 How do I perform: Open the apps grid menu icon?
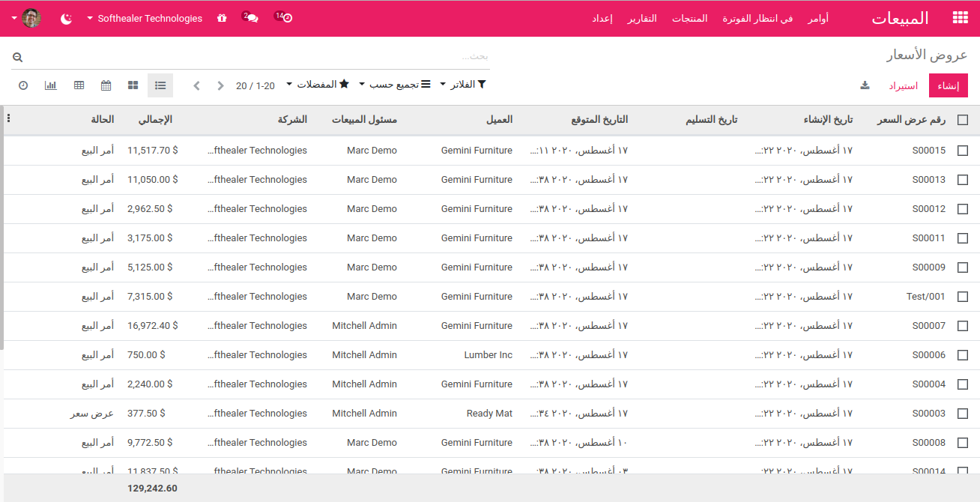pyautogui.click(x=960, y=18)
